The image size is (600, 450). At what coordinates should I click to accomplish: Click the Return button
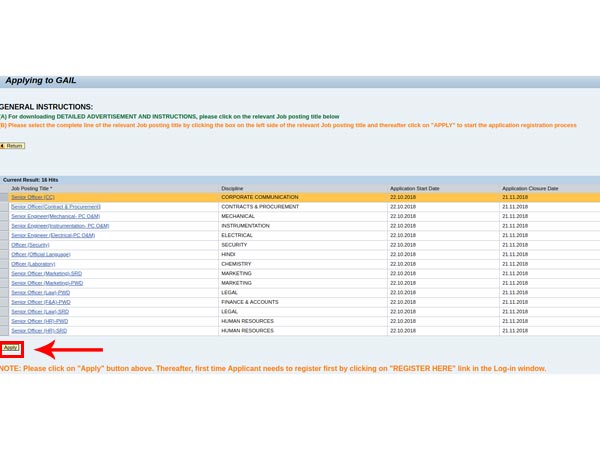[x=12, y=146]
